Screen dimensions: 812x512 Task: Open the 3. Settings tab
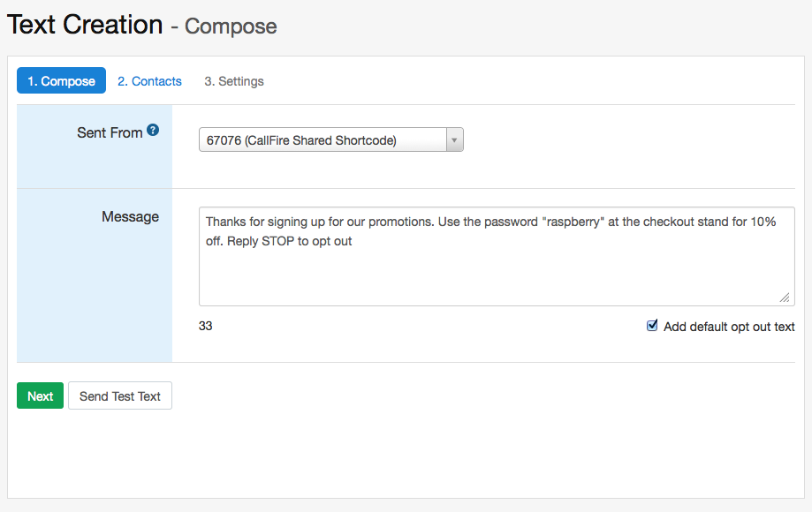[x=234, y=81]
